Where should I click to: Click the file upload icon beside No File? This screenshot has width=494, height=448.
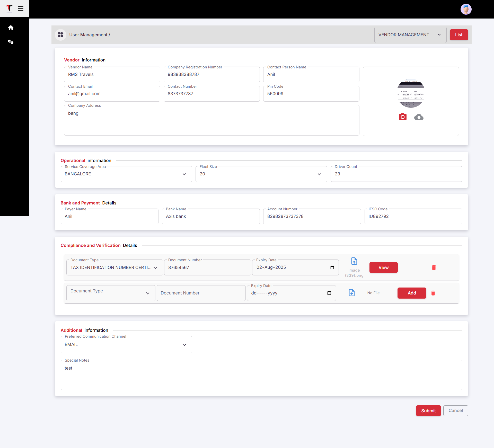click(351, 293)
